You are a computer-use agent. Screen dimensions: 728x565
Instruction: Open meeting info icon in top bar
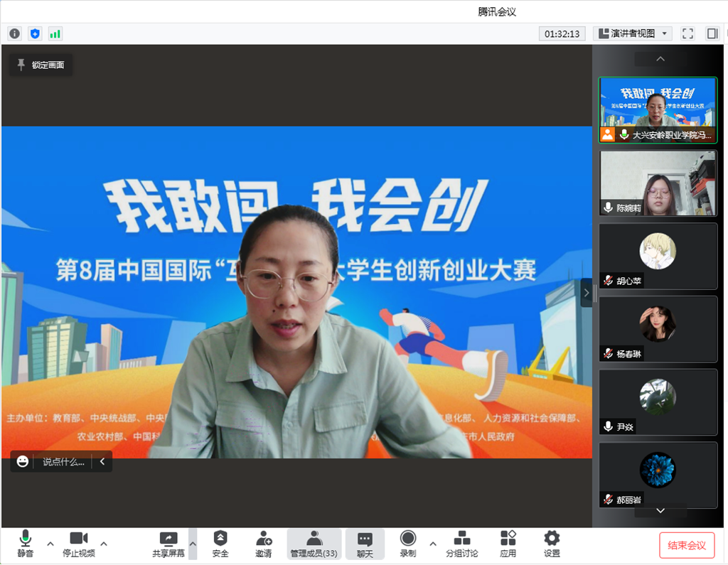[14, 33]
